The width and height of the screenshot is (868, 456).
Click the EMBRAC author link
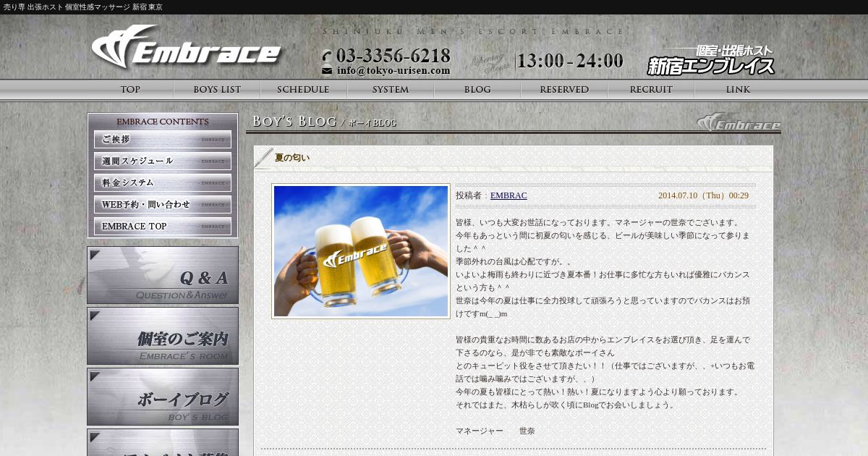tap(509, 195)
